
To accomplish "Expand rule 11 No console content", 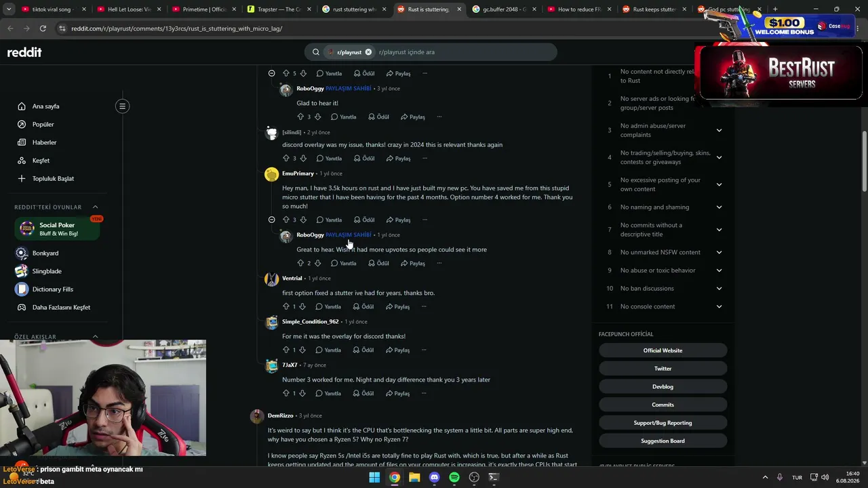I will coord(719,306).
